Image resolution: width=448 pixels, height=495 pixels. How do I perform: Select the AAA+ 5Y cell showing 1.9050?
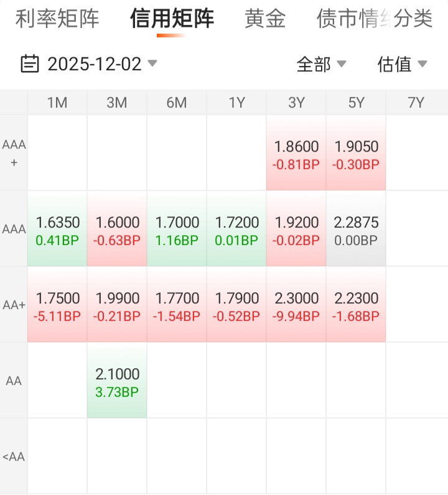tap(356, 154)
